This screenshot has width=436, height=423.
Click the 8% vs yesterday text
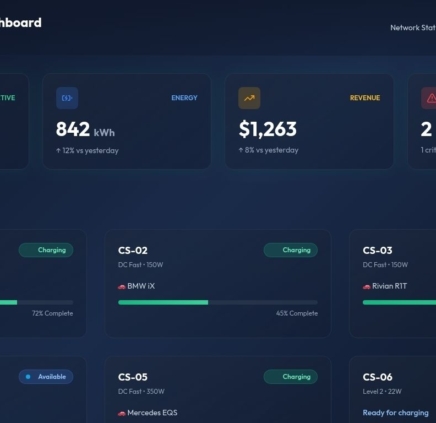point(268,150)
